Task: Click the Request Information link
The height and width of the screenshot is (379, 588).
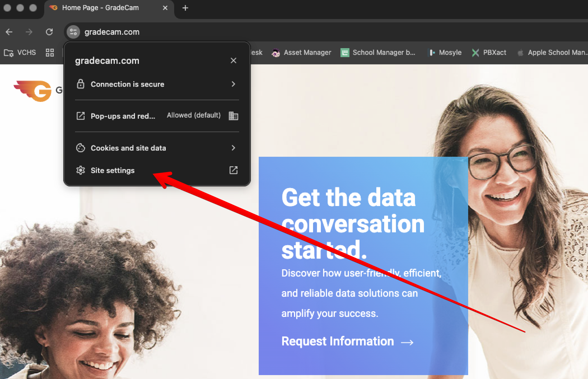Action: (338, 341)
